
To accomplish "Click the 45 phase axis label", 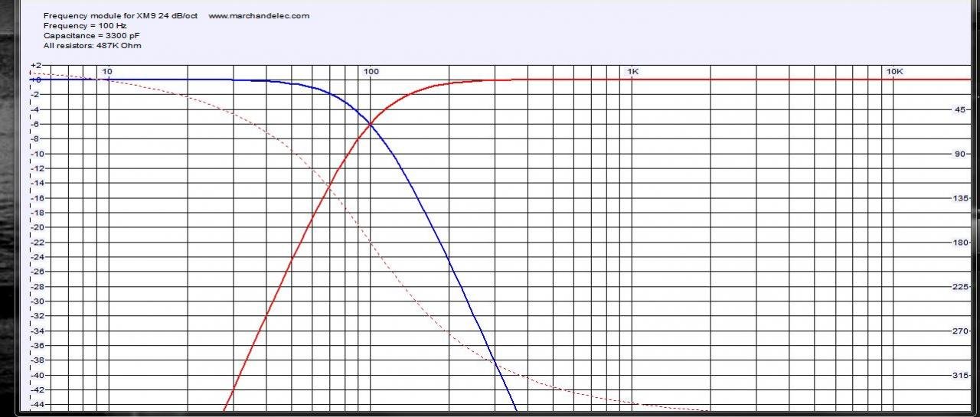I will point(959,110).
